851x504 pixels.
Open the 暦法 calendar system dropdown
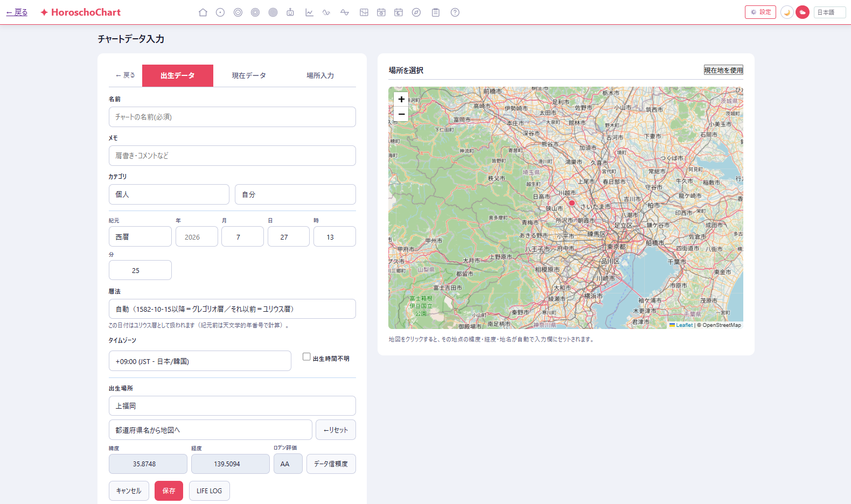tap(232, 309)
